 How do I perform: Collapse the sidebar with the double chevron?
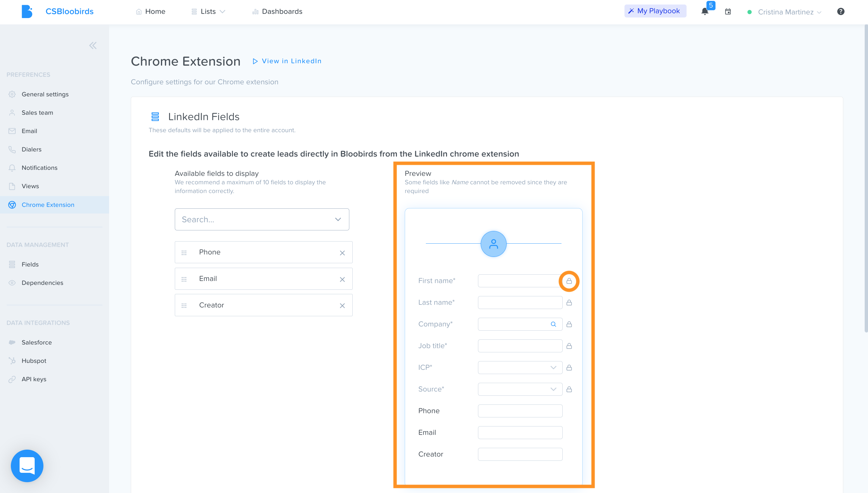pos(93,45)
